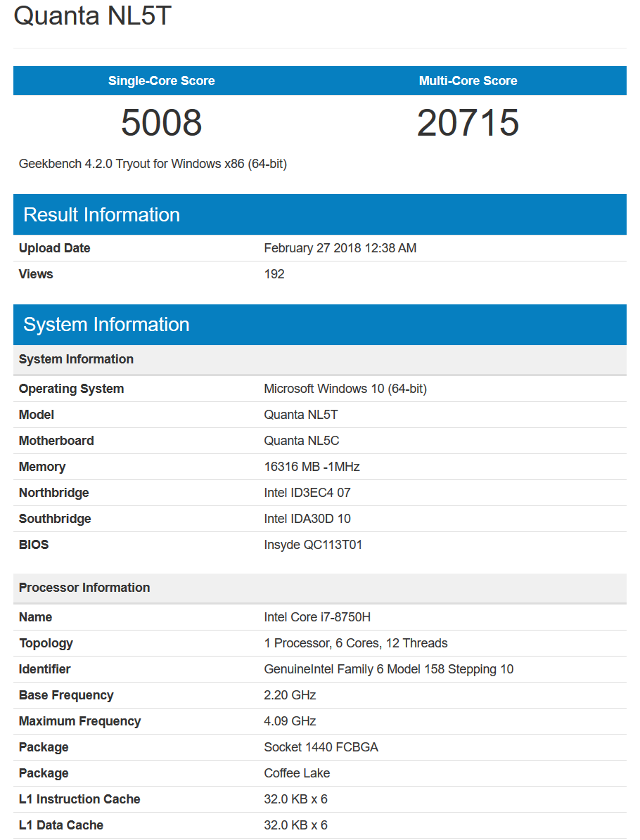640x840 pixels.
Task: Click the Model row label
Action: coord(37,415)
